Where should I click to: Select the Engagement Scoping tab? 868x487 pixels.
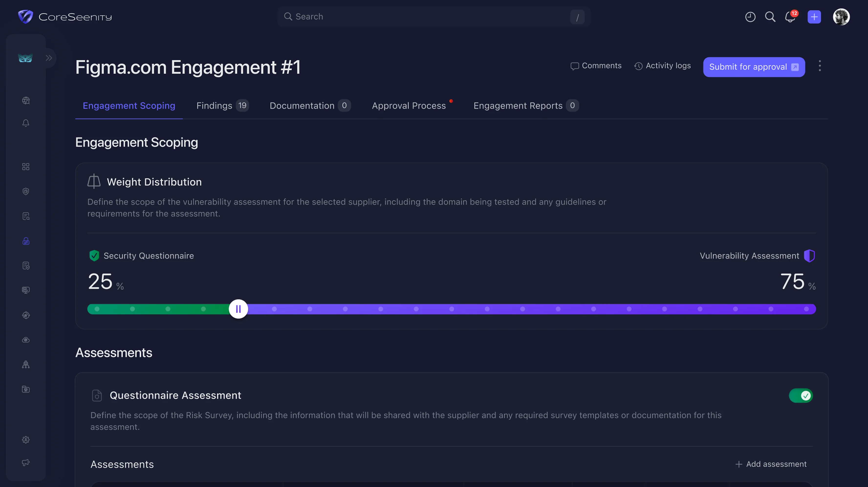129,106
